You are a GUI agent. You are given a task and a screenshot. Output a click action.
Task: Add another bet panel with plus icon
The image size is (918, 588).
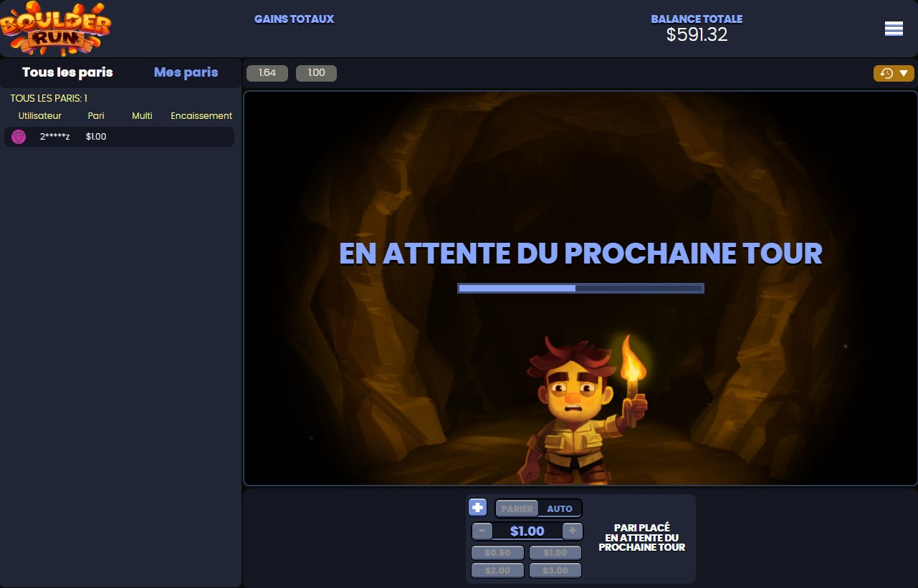tap(477, 508)
